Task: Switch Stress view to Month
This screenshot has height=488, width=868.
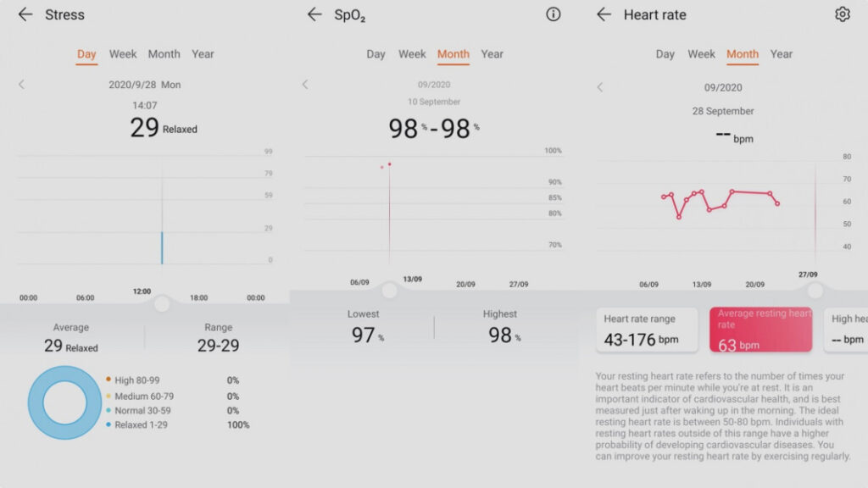Action: click(164, 54)
